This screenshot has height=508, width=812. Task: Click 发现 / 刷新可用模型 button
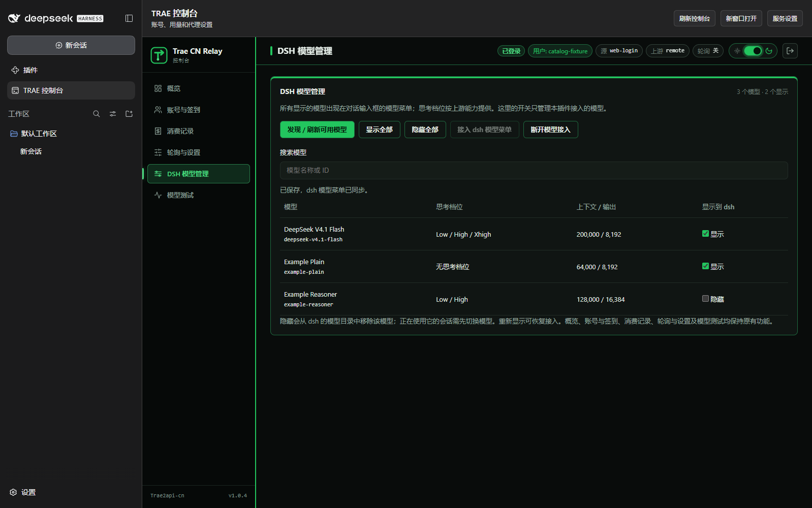317,130
